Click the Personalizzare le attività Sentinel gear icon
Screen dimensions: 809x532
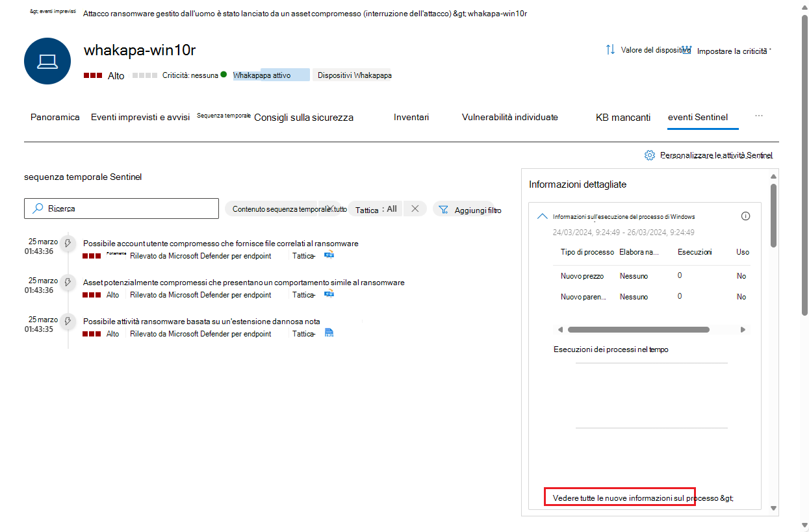coord(649,155)
